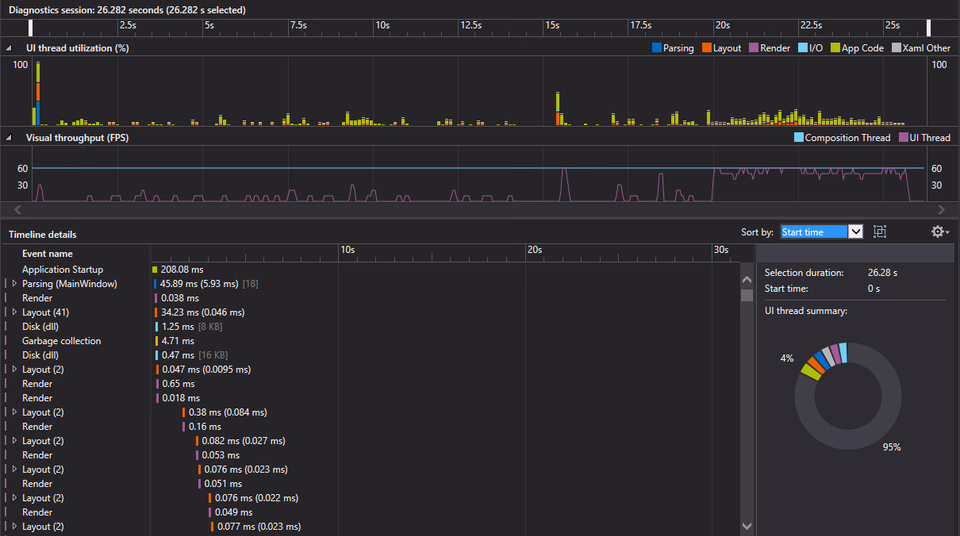Expand the Layout (2) event with 0.077 ms

click(15, 526)
